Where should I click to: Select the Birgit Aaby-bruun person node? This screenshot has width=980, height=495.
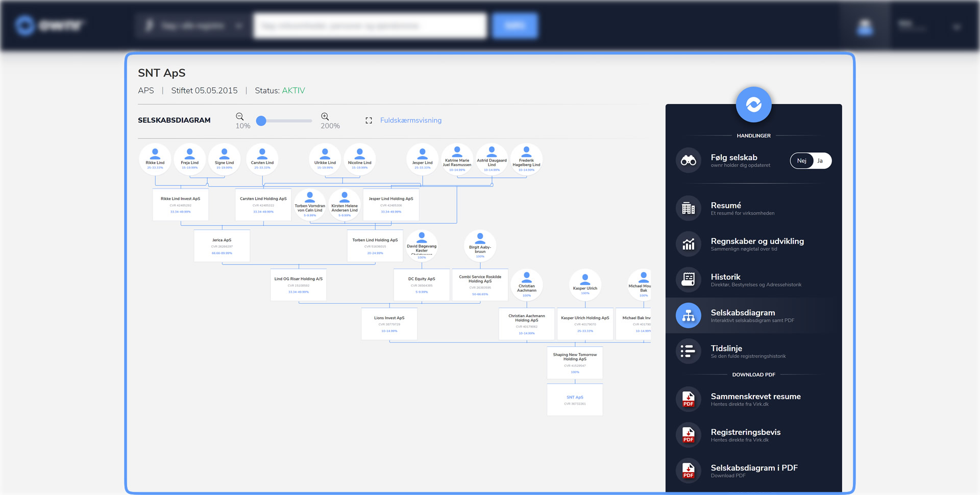pos(480,246)
